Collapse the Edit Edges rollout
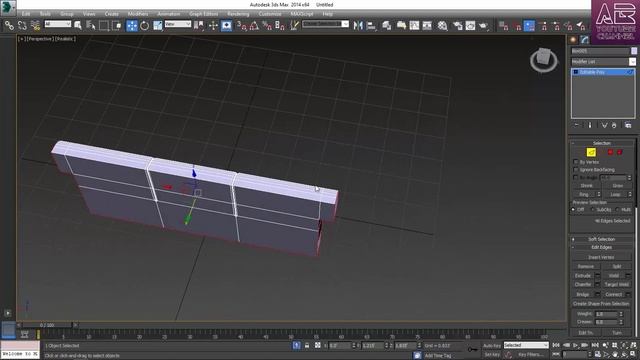The height and width of the screenshot is (360, 640). pos(602,247)
